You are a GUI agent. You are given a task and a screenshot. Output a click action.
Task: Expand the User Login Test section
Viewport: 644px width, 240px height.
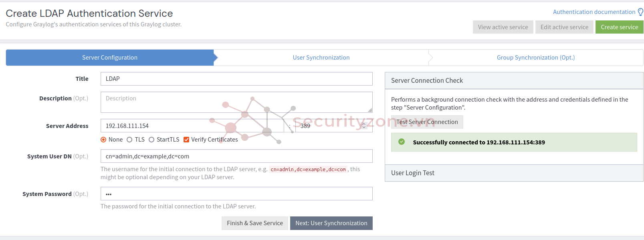(514, 173)
